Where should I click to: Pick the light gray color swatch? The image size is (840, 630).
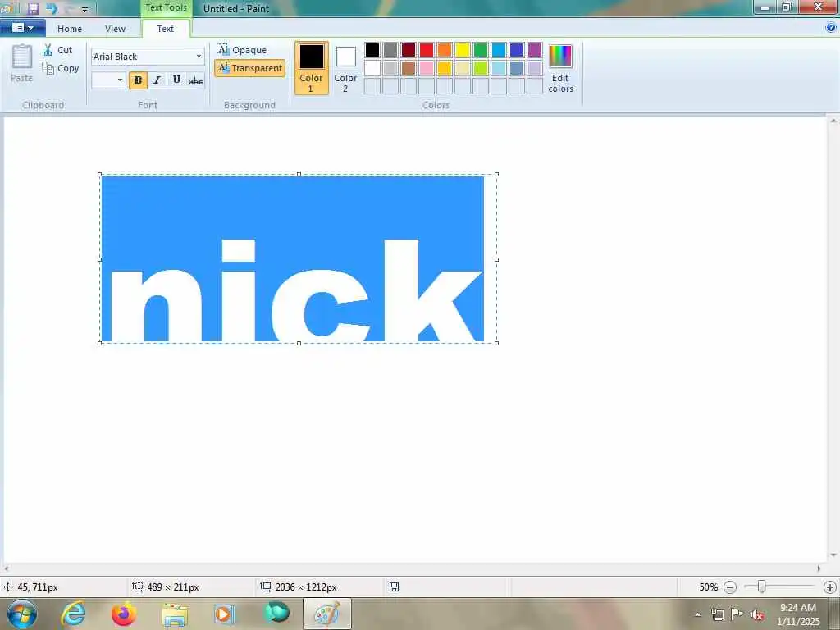pyautogui.click(x=390, y=68)
